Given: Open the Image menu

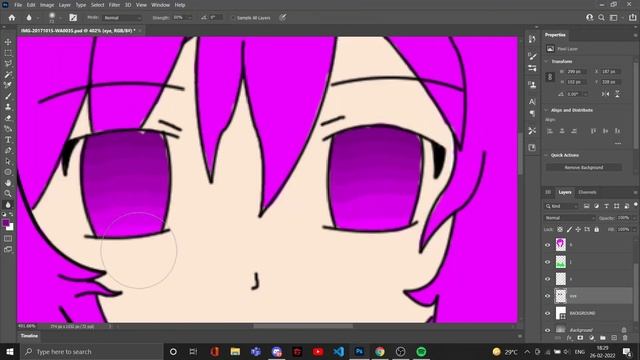Looking at the screenshot, I should pos(47,5).
